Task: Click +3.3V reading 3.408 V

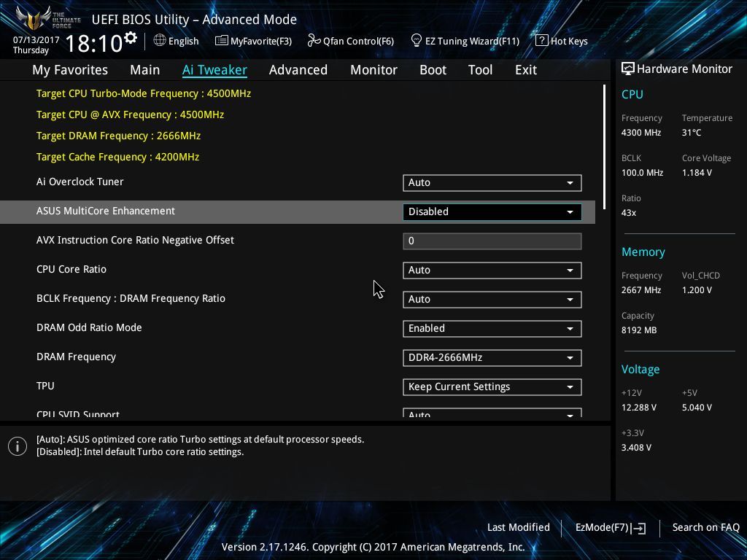Action: click(636, 448)
